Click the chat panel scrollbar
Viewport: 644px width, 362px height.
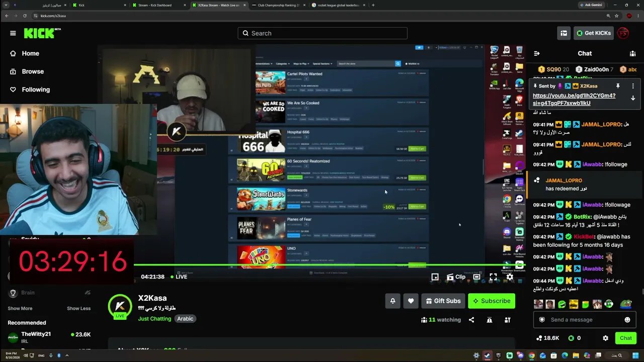(642, 292)
